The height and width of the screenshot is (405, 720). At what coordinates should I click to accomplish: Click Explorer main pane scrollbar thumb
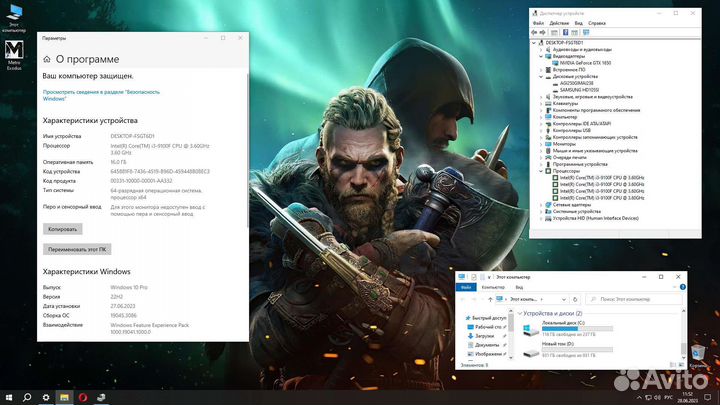[x=684, y=348]
